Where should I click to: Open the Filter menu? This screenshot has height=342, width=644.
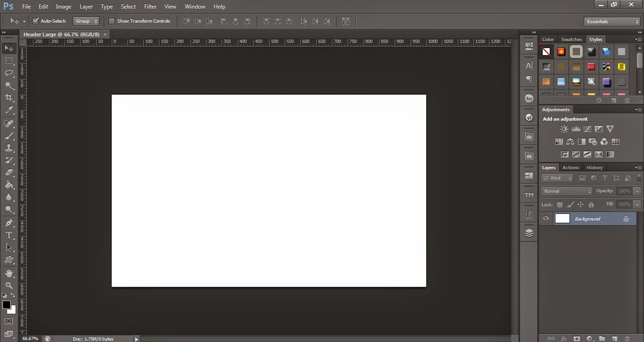[150, 6]
